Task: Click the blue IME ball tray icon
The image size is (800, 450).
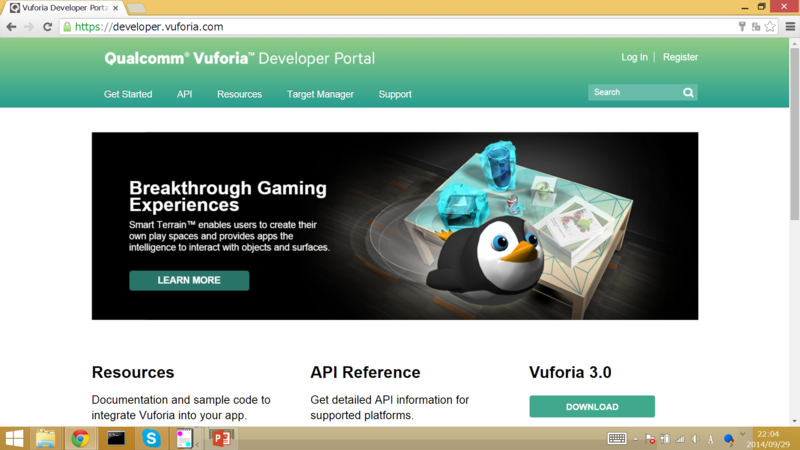Action: point(729,439)
